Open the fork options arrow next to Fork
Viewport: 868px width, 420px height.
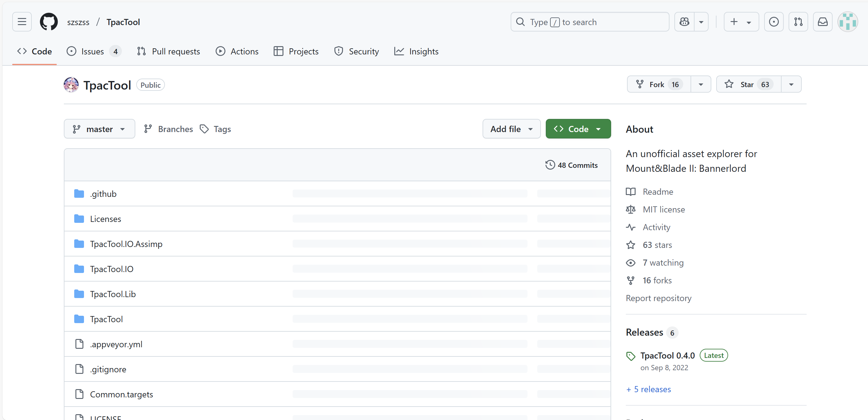pos(701,84)
